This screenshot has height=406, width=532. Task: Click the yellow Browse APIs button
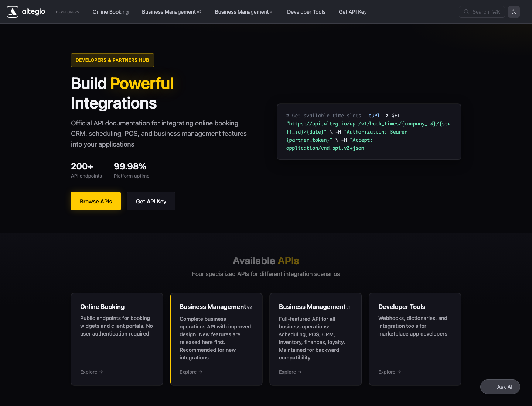pyautogui.click(x=96, y=201)
